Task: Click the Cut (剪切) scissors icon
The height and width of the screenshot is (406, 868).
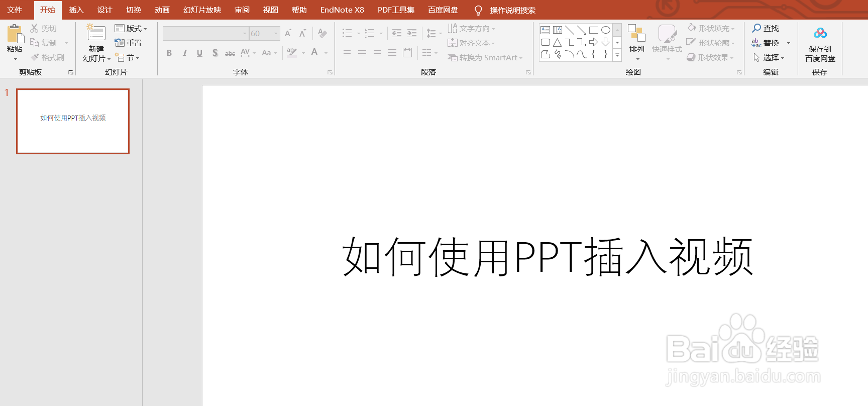Action: pyautogui.click(x=34, y=28)
